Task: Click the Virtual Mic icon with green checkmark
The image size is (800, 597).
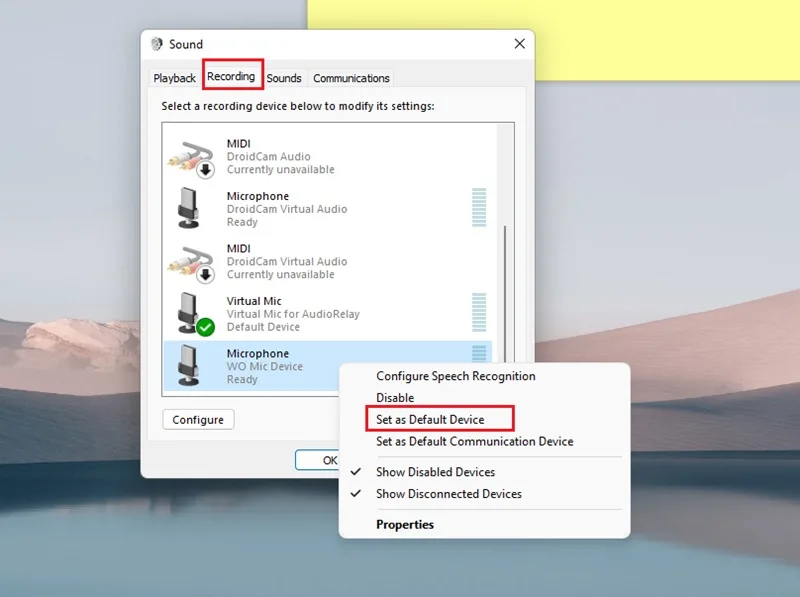Action: pos(195,314)
